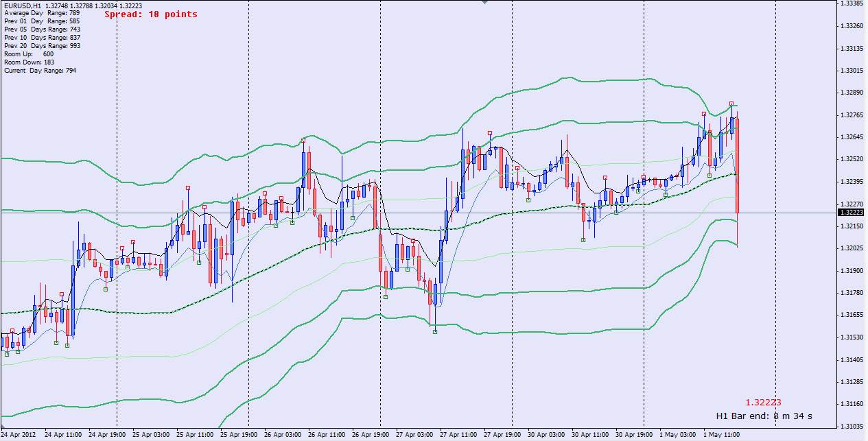Click the 'Average Day Range: 789' line
The width and height of the screenshot is (868, 441).
pyautogui.click(x=42, y=13)
